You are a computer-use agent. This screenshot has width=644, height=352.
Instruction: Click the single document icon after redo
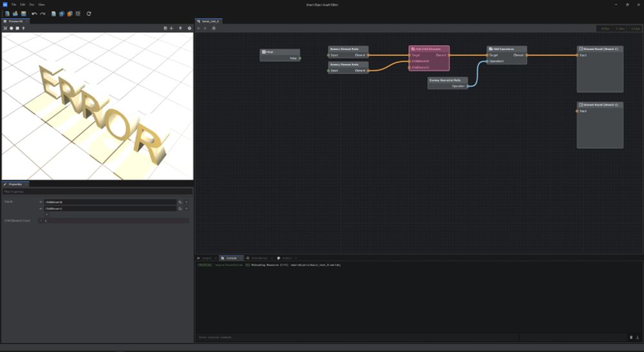coord(53,14)
